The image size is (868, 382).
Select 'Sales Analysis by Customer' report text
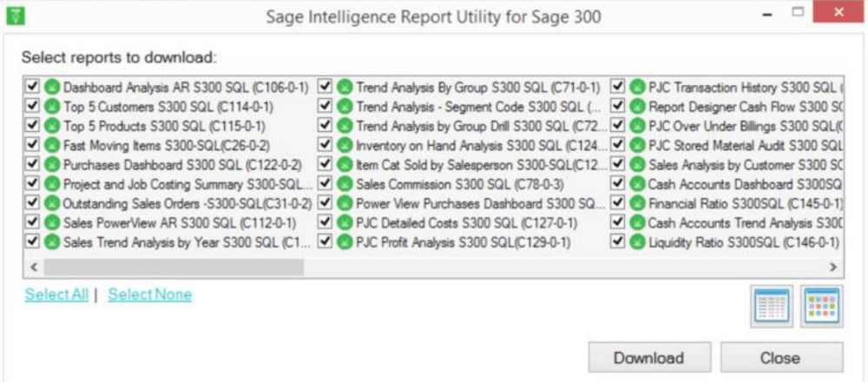point(745,165)
